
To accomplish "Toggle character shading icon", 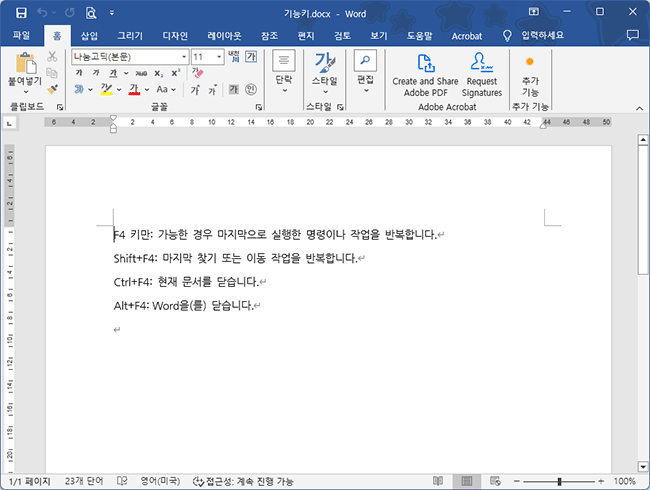I will coord(234,89).
